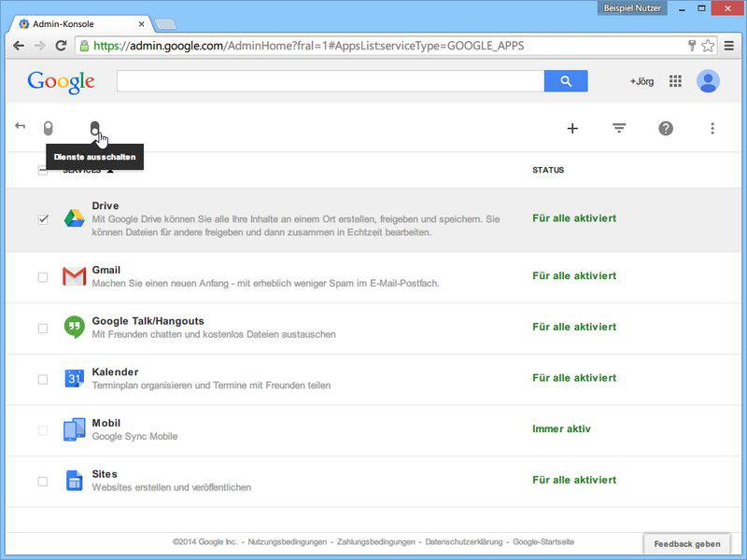This screenshot has width=747, height=560.
Task: Click the Beispiel Nutzer profile button
Action: click(632, 8)
